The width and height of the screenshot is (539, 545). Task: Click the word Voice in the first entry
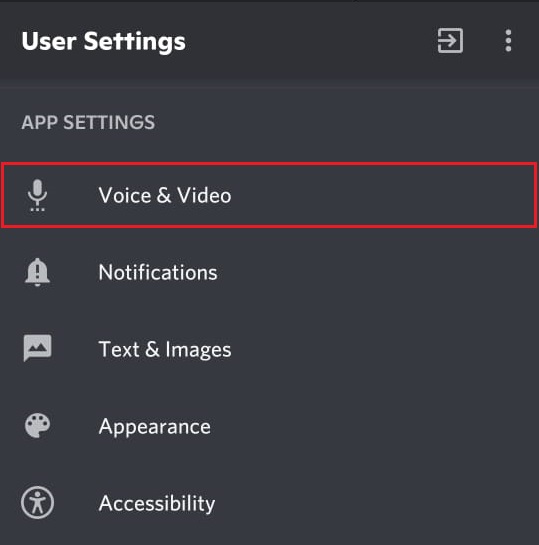click(x=125, y=195)
